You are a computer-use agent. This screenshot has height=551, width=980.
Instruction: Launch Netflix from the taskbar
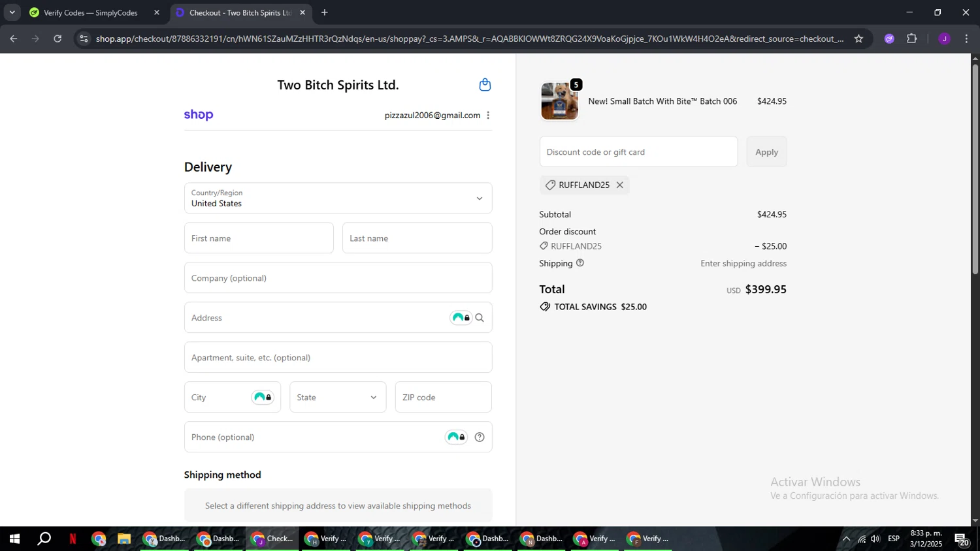click(x=73, y=539)
